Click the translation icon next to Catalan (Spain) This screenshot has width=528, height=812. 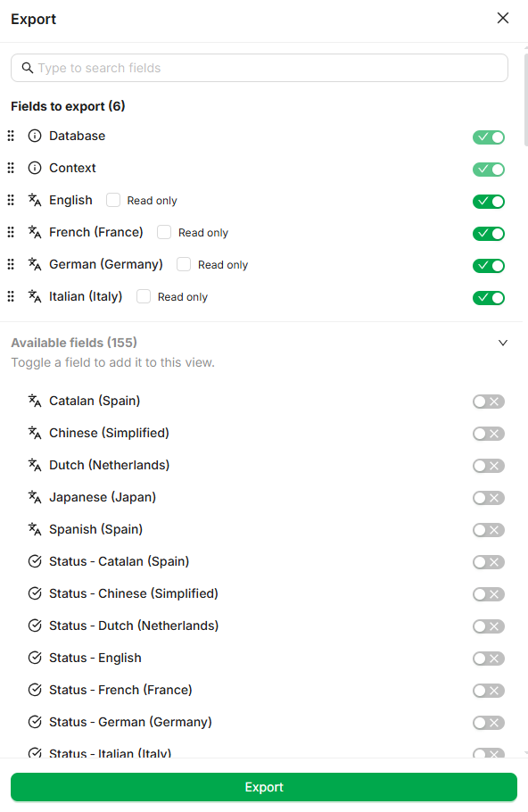[x=35, y=401]
